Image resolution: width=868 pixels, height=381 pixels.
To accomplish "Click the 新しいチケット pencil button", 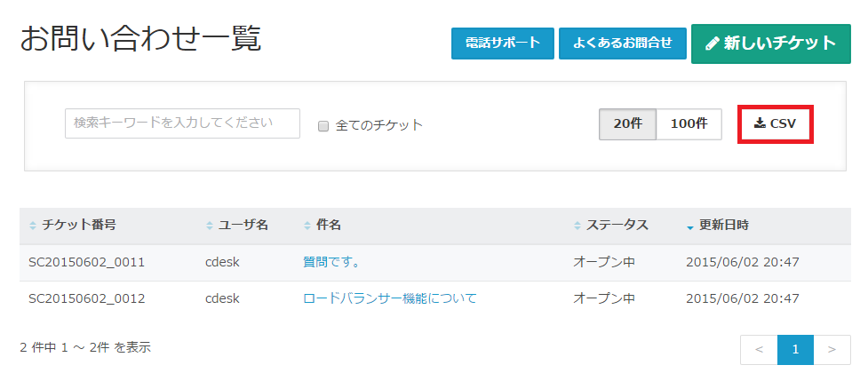I will click(770, 44).
